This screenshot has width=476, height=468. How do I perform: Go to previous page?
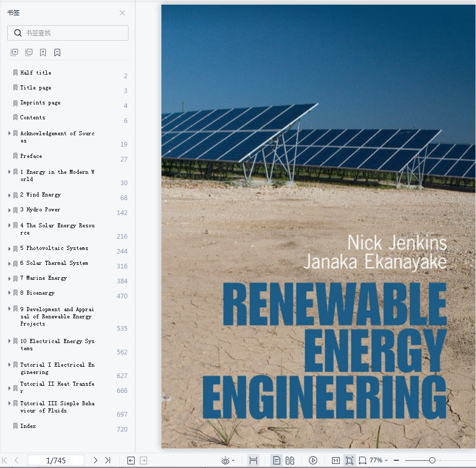(16, 460)
